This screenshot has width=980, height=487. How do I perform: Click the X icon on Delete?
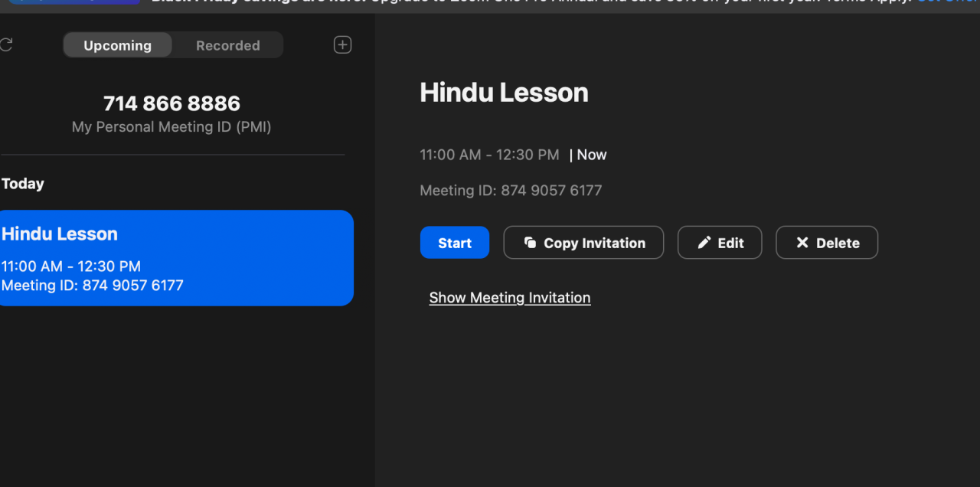click(x=802, y=243)
